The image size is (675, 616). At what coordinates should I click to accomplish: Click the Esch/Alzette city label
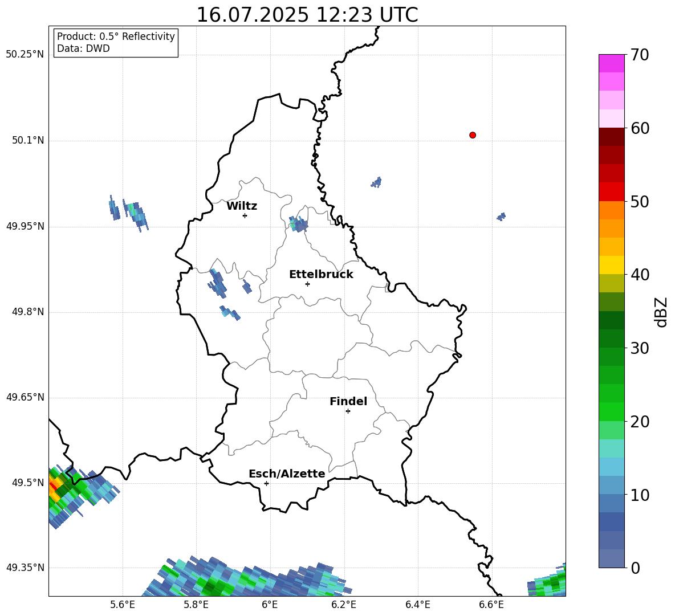click(287, 474)
